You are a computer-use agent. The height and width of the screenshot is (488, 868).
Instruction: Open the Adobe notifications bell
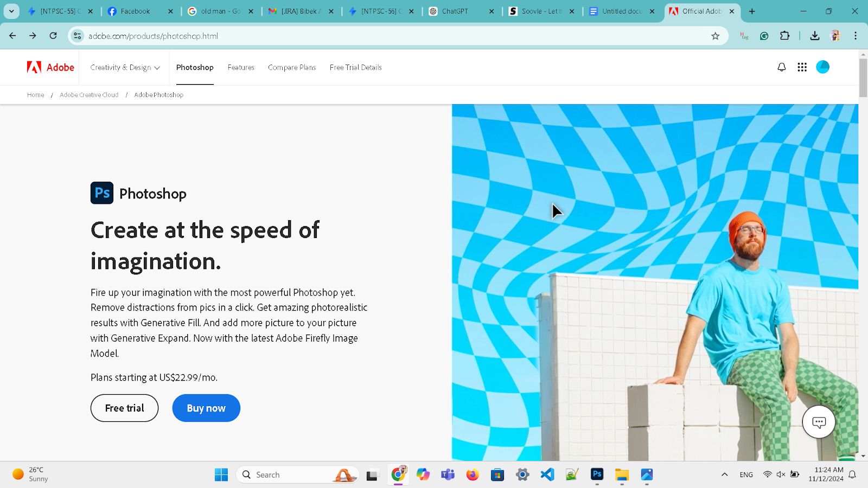point(782,67)
